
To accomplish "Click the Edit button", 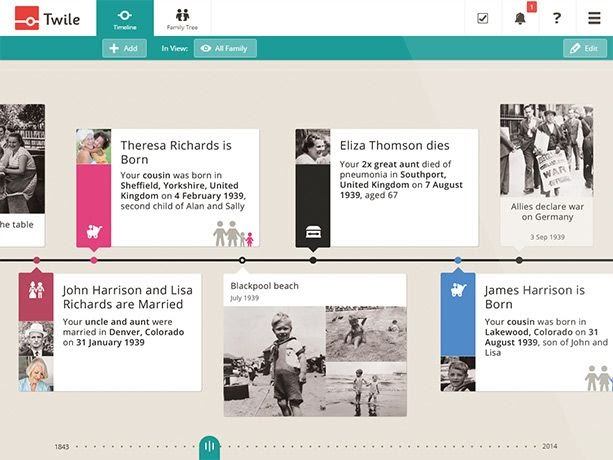I will pos(585,48).
